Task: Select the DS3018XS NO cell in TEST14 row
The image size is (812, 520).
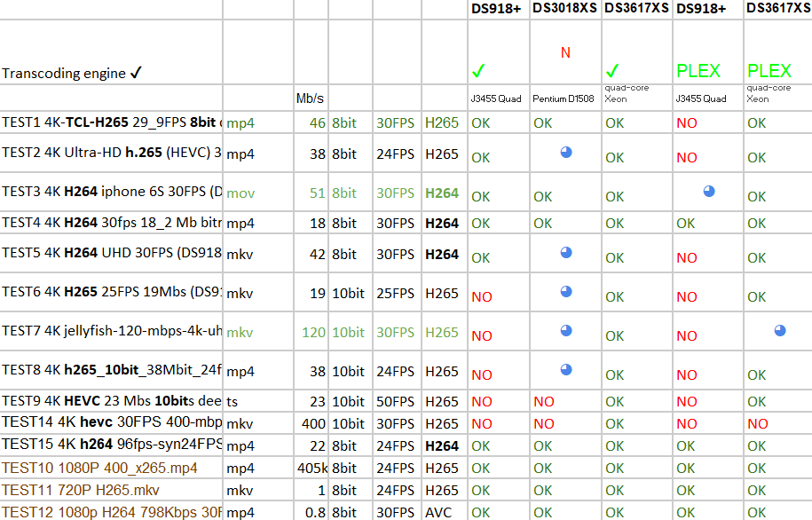Action: pyautogui.click(x=565, y=422)
